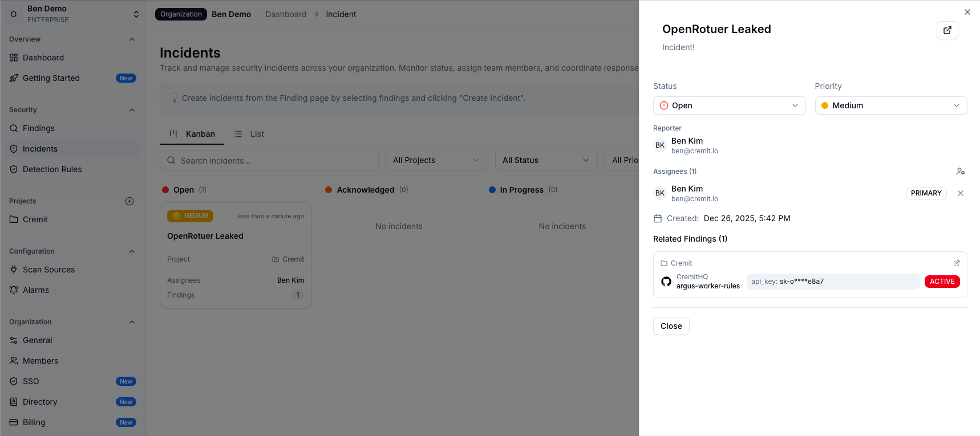Open Scan Sources in sidebar
This screenshot has width=980, height=436.
coord(72,270)
